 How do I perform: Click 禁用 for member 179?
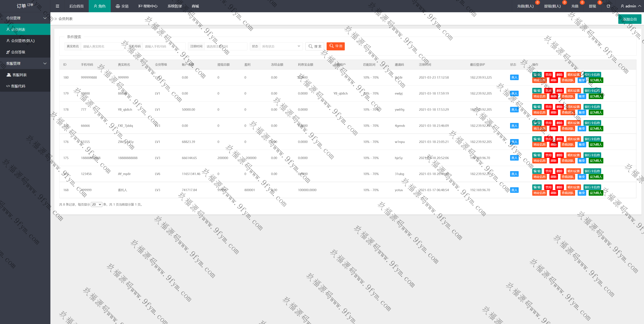point(548,91)
